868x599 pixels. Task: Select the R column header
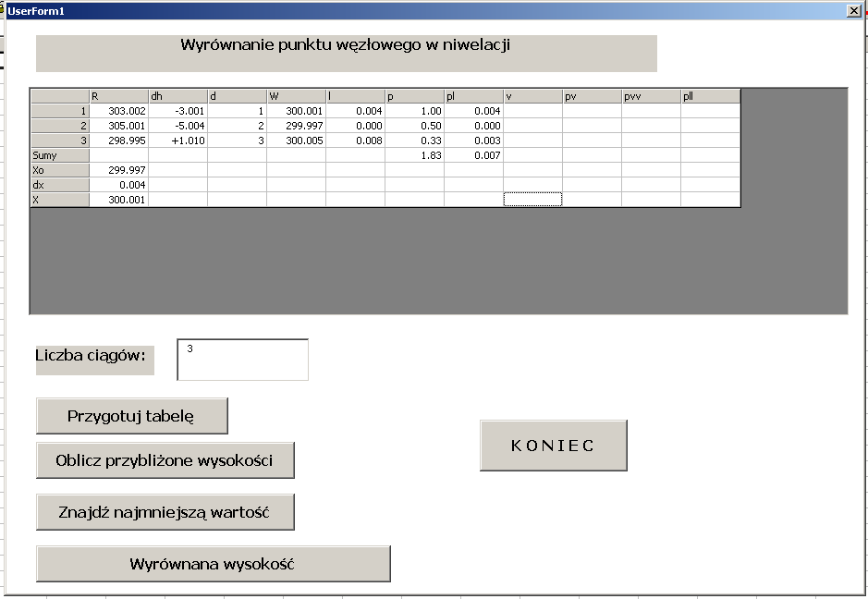coord(119,96)
